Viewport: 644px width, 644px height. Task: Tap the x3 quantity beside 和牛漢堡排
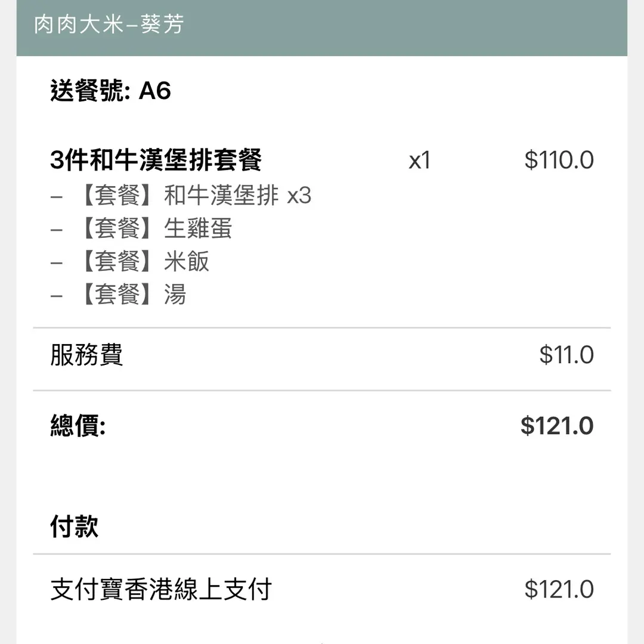point(299,196)
